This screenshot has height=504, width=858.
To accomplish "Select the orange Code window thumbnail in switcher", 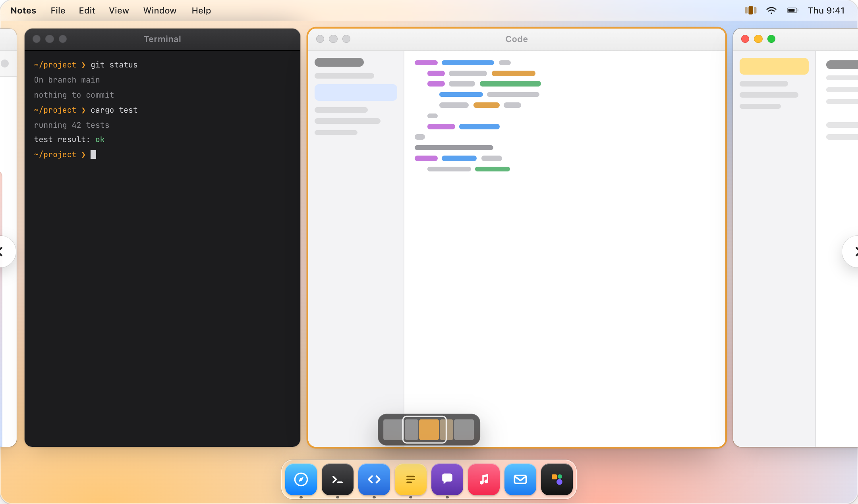I will point(429,429).
